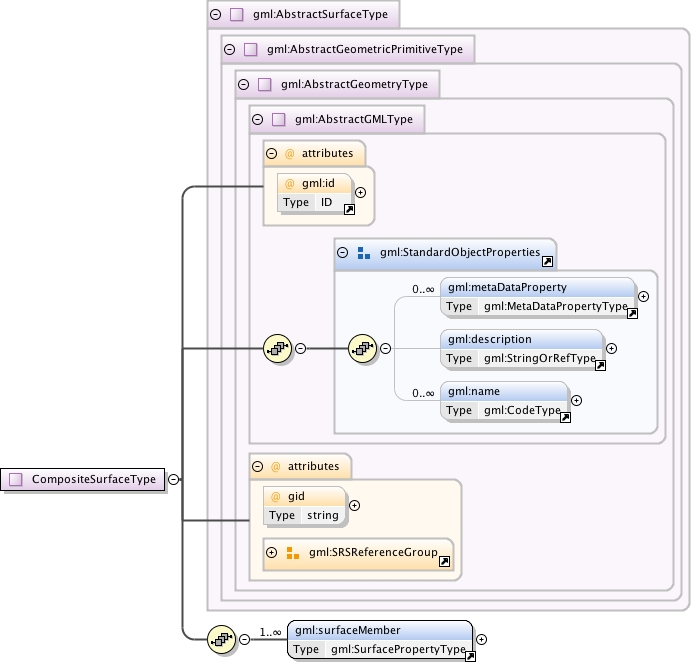Follow the reference arrow on gml:CodeType
Screen dimensions: 691x664
(x=565, y=418)
